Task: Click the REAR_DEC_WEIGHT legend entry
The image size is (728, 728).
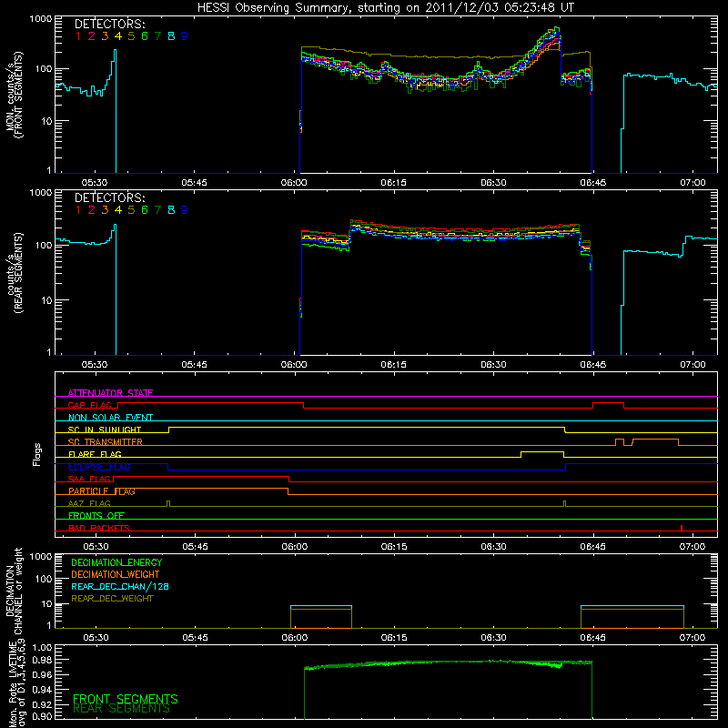Action: point(112,599)
